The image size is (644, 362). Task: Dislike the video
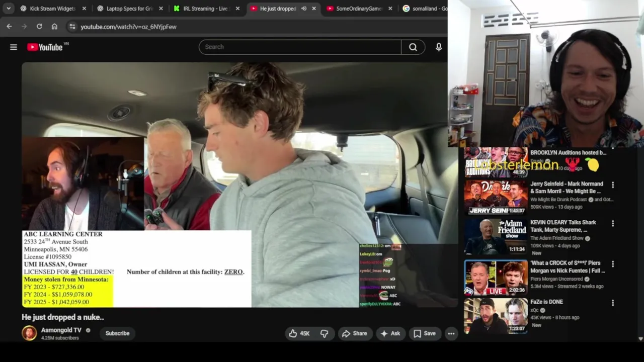pyautogui.click(x=324, y=333)
